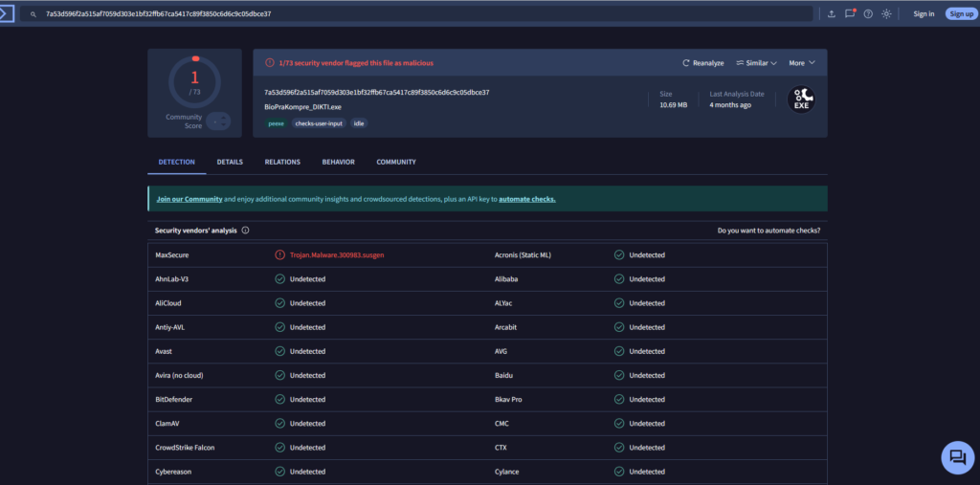Click the EXE file type icon
This screenshot has height=485, width=980.
[801, 100]
